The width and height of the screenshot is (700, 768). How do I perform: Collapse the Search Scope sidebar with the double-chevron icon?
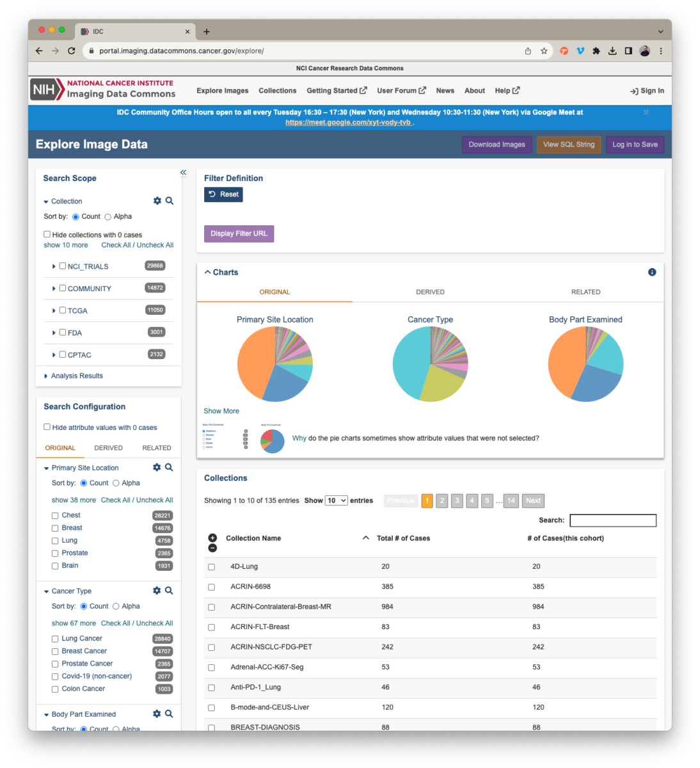pos(183,173)
